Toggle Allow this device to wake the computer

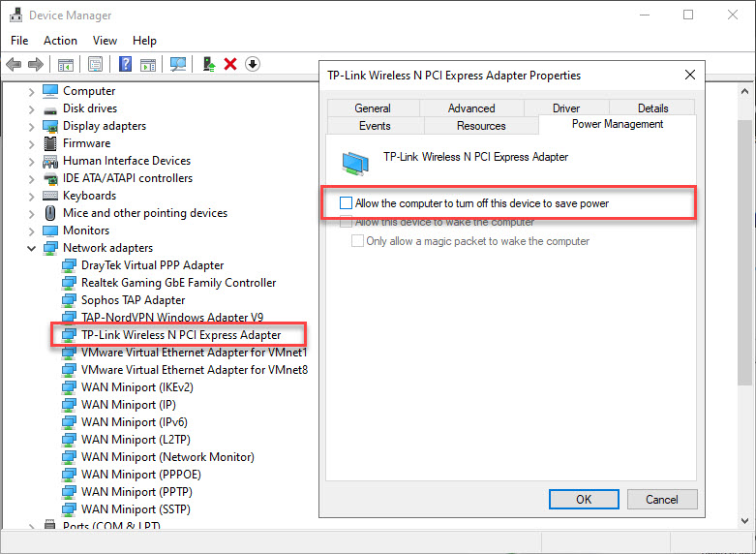(x=346, y=223)
